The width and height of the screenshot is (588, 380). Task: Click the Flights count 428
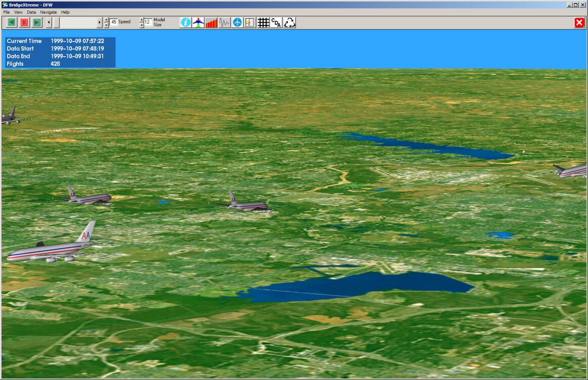(55, 64)
